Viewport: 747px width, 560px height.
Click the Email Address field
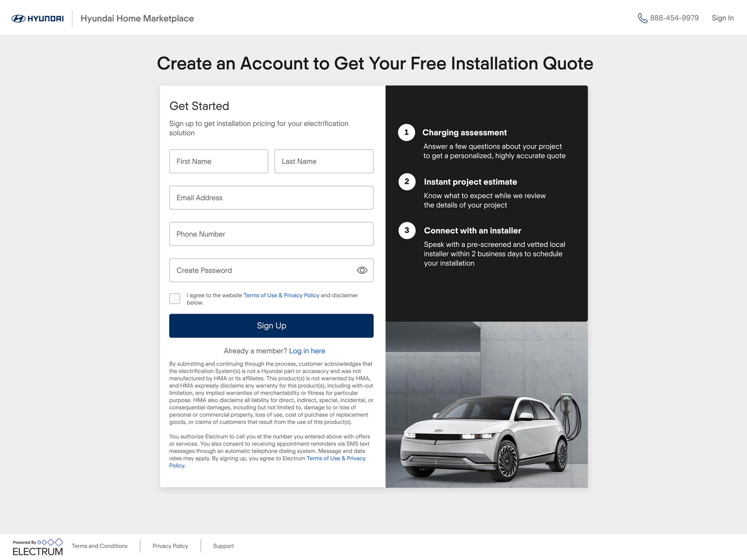(271, 197)
